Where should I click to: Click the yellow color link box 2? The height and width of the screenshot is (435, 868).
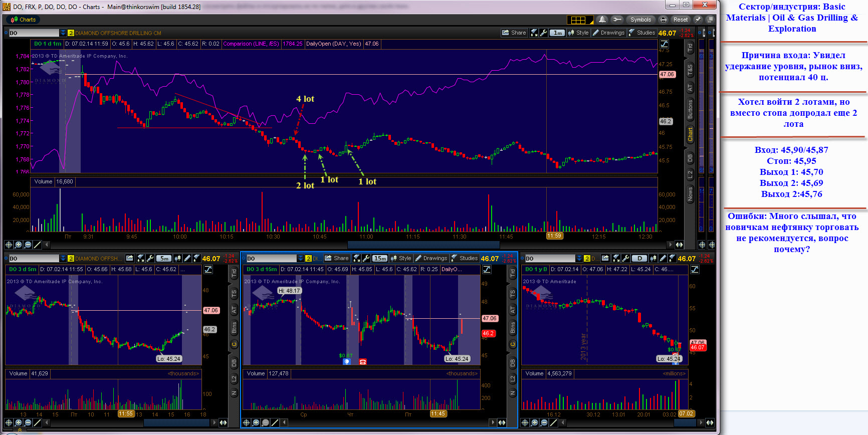click(x=71, y=33)
